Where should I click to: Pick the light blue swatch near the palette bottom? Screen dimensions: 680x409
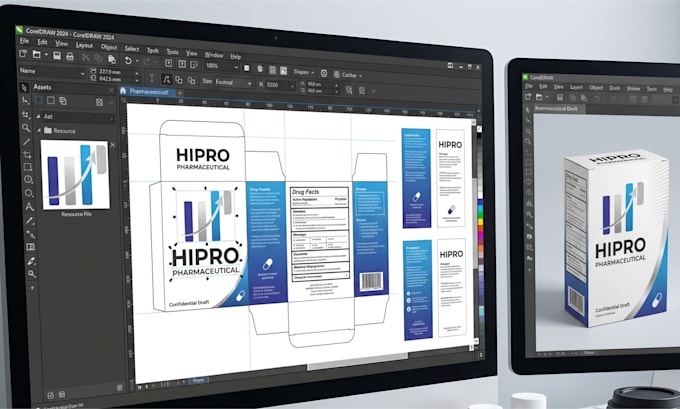[482, 311]
